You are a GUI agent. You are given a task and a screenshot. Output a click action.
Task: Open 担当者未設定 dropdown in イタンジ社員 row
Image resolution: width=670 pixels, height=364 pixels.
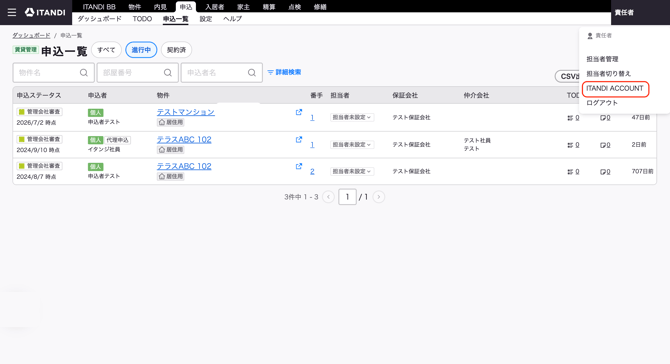[352, 144]
